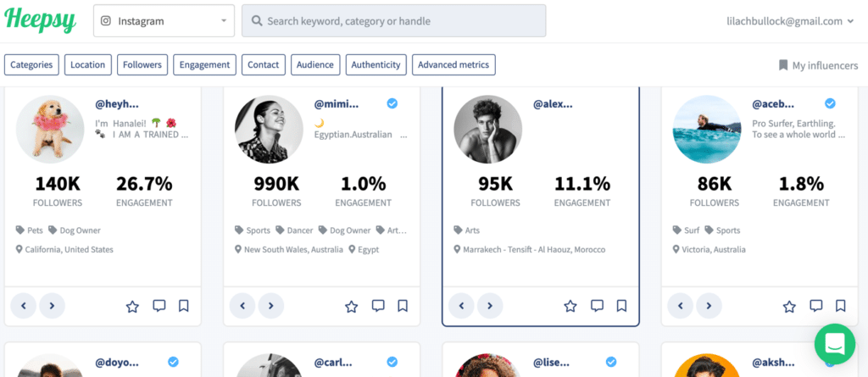868x377 pixels.
Task: Click comment icon on @alex card
Action: pos(597,306)
